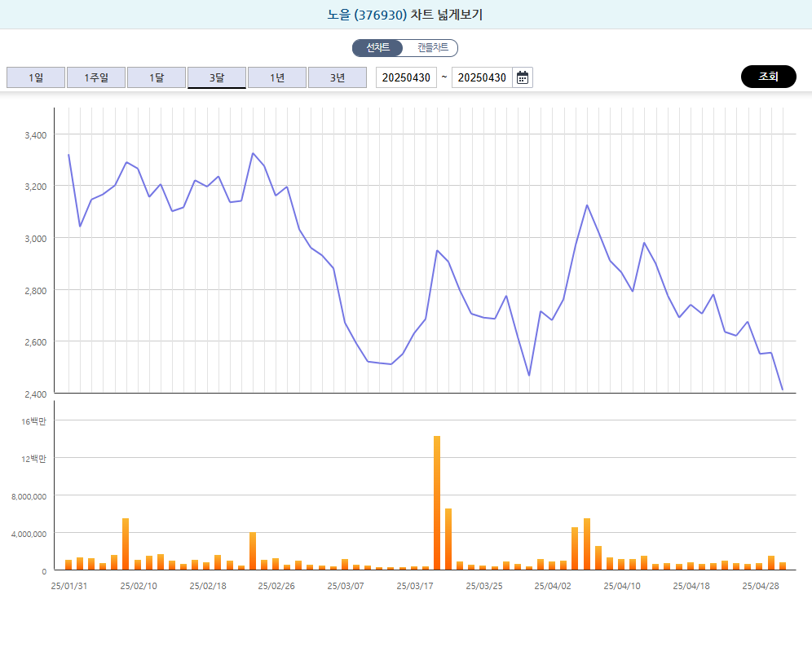Click the 8,000,000 volume axis label
Screen dimensions: 812x647
[29, 497]
